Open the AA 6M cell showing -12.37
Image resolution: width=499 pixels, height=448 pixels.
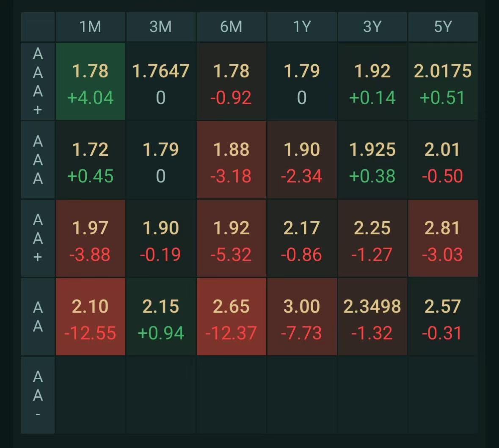(x=232, y=316)
